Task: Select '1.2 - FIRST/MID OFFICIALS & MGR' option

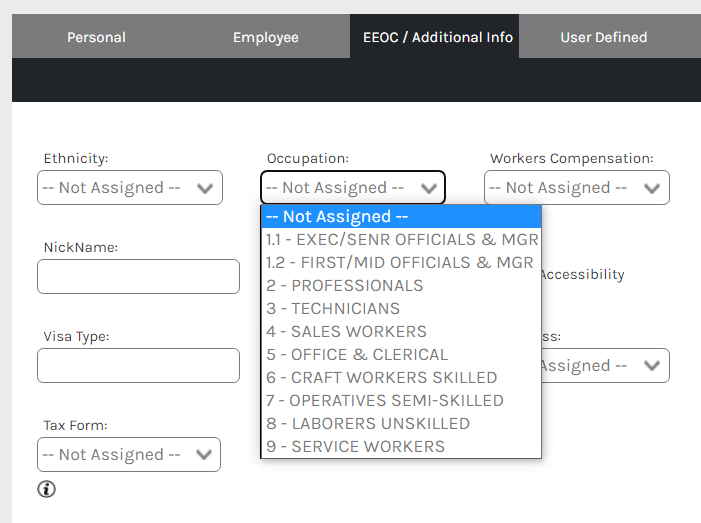Action: [401, 263]
